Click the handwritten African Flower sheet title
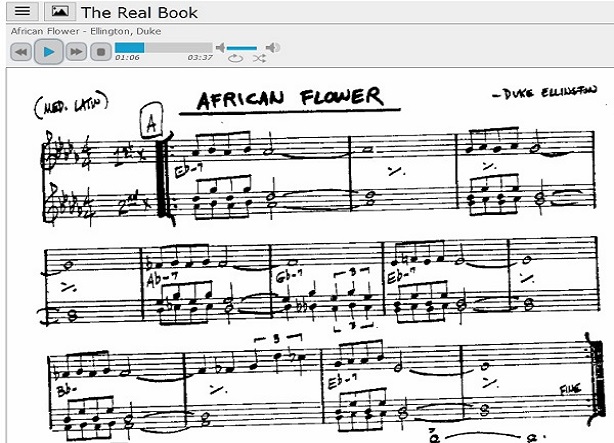 (x=288, y=98)
